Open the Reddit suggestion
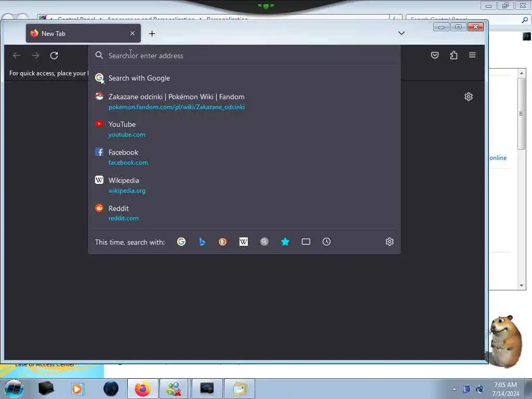Image resolution: width=532 pixels, height=399 pixels. tap(244, 213)
